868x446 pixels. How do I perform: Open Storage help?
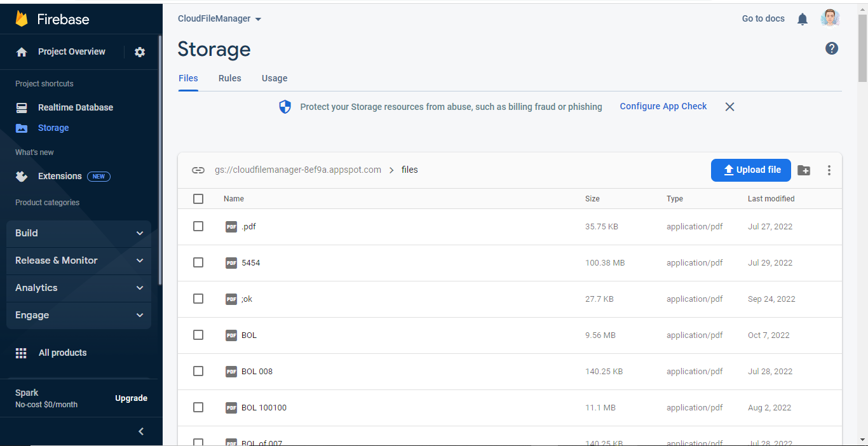click(x=831, y=48)
